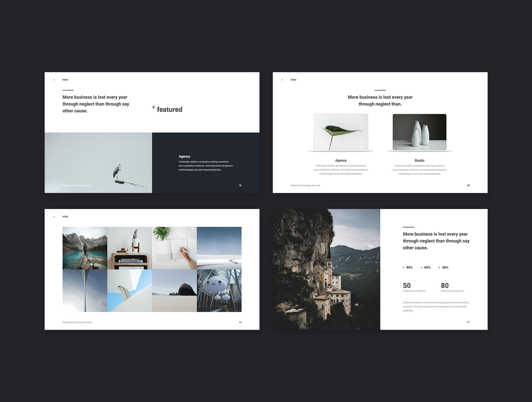The width and height of the screenshot is (532, 402).
Task: Click the hand writing in notebook photo
Action: click(x=174, y=248)
